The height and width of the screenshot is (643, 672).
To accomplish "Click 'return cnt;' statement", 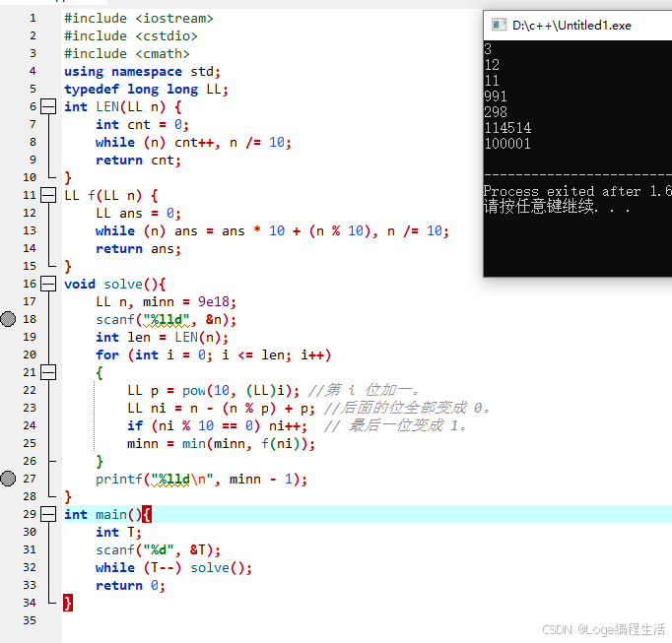I will (x=138, y=161).
